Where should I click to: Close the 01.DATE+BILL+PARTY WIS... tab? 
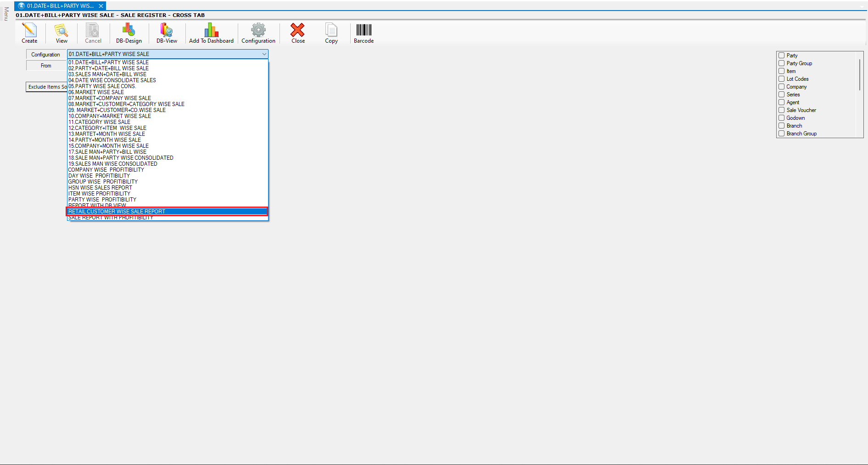(101, 6)
